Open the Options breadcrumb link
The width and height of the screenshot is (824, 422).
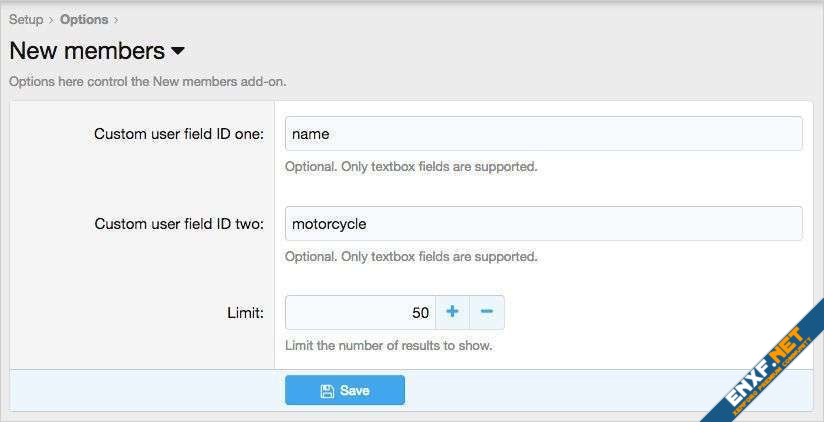84,19
